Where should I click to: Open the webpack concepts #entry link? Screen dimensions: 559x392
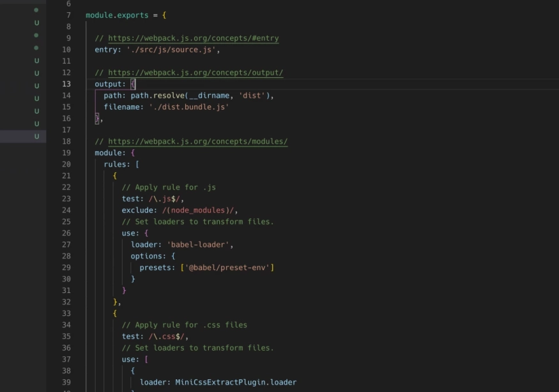(x=193, y=38)
